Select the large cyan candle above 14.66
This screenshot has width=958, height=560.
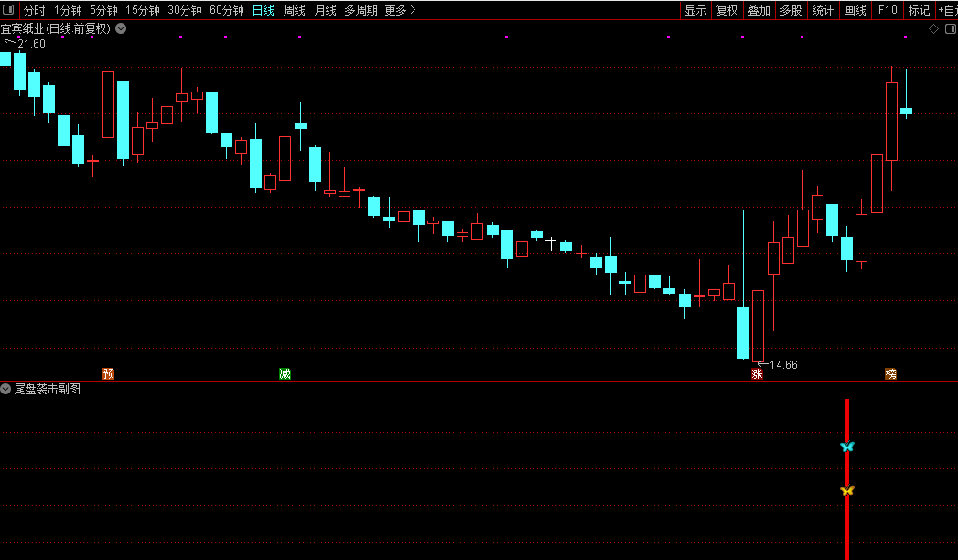pos(743,332)
